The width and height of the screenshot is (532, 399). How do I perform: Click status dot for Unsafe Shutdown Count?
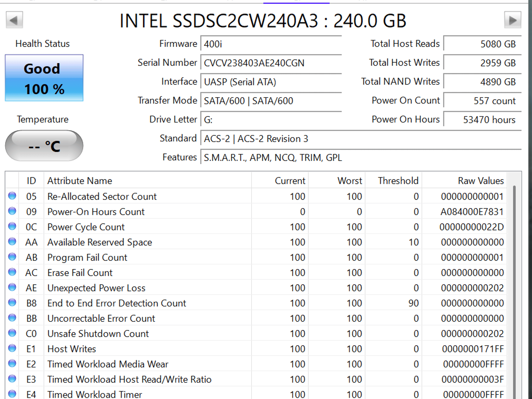12,333
